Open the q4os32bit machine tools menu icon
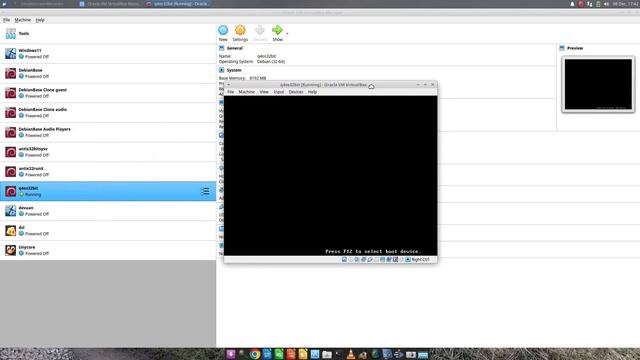The width and height of the screenshot is (640, 360). [205, 191]
